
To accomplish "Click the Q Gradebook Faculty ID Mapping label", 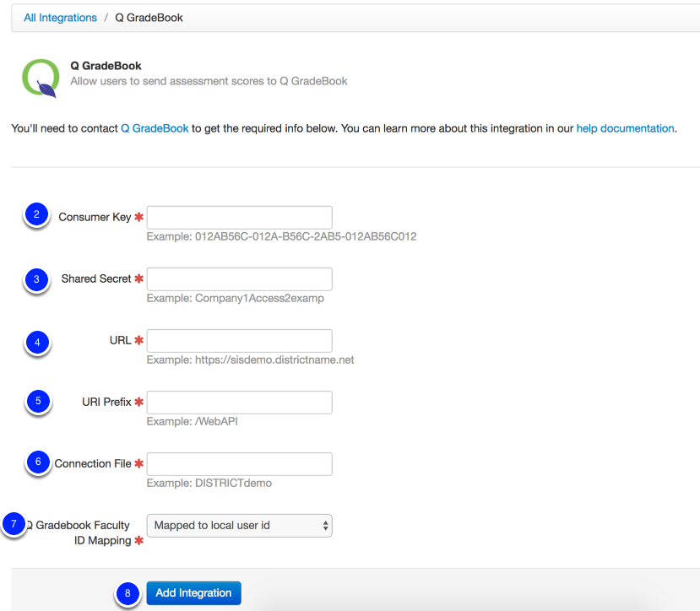I will point(79,533).
